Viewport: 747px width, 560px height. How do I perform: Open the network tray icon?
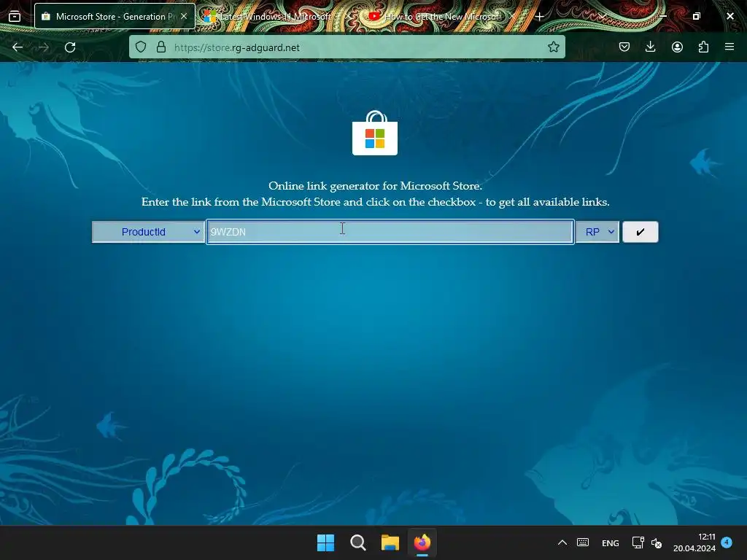(638, 542)
